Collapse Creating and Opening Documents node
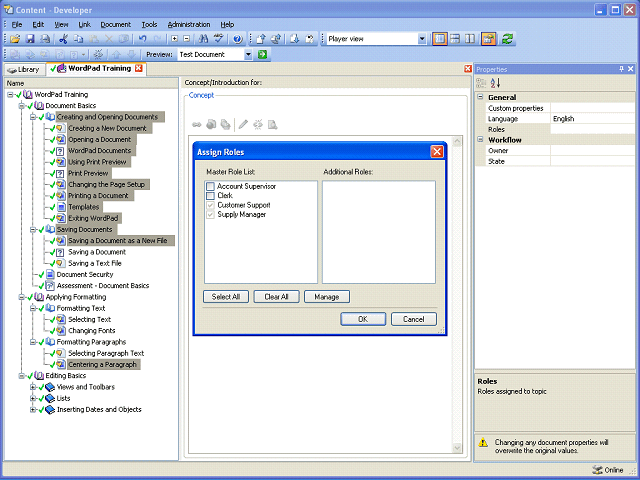This screenshot has height=480, width=640. pyautogui.click(x=33, y=117)
